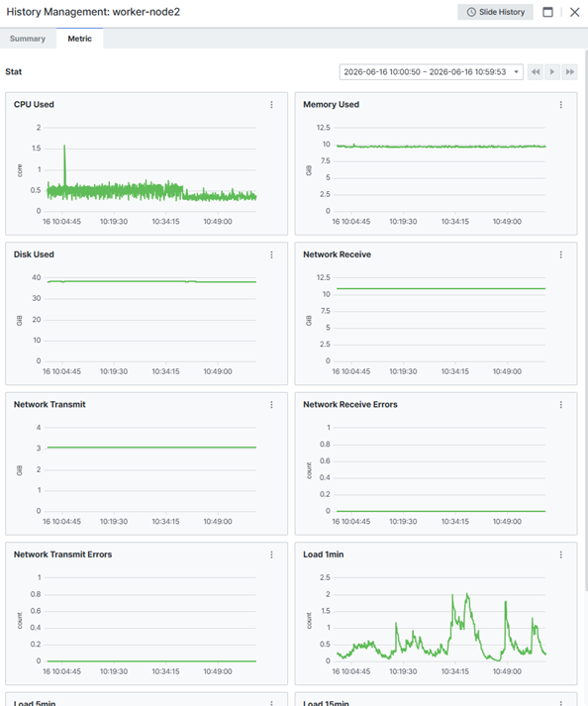588x706 pixels.
Task: Open the CPU Used chart options menu
Action: click(x=271, y=104)
